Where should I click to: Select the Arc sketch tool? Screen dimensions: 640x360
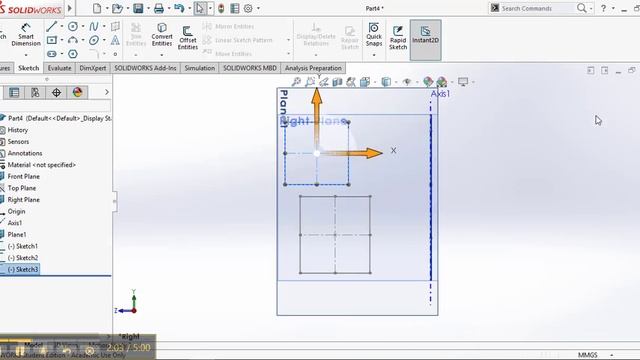73,40
